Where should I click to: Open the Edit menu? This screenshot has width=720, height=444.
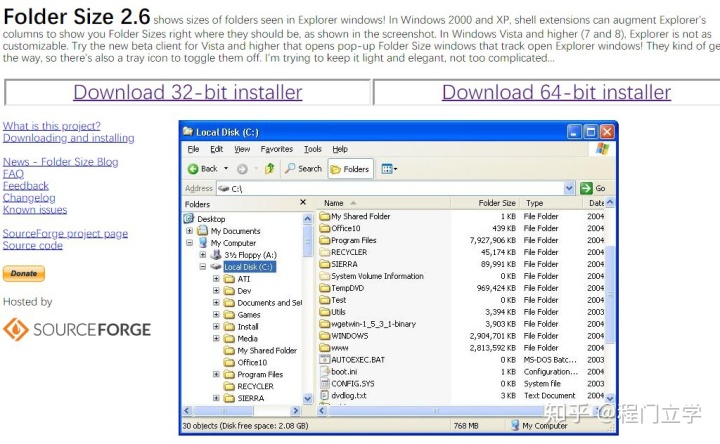pos(217,149)
